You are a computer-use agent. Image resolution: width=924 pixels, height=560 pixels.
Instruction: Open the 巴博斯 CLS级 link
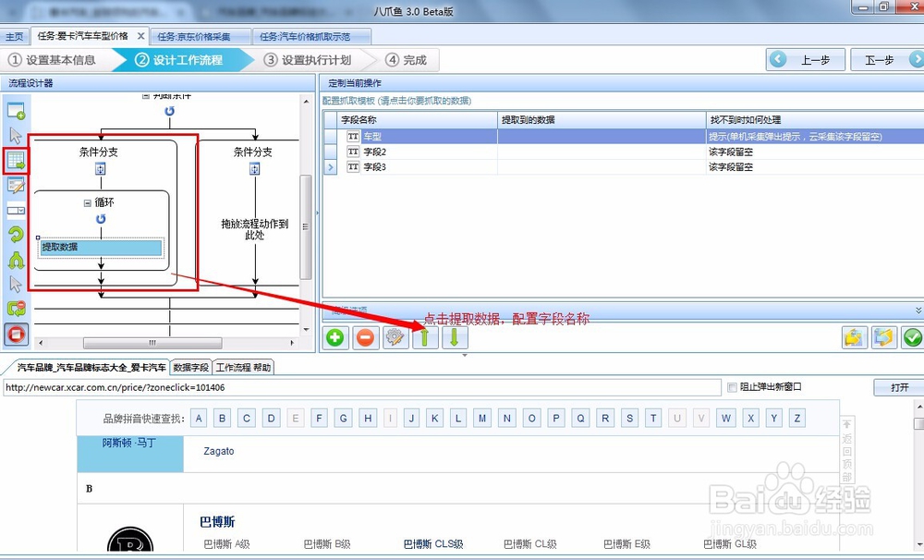point(433,544)
